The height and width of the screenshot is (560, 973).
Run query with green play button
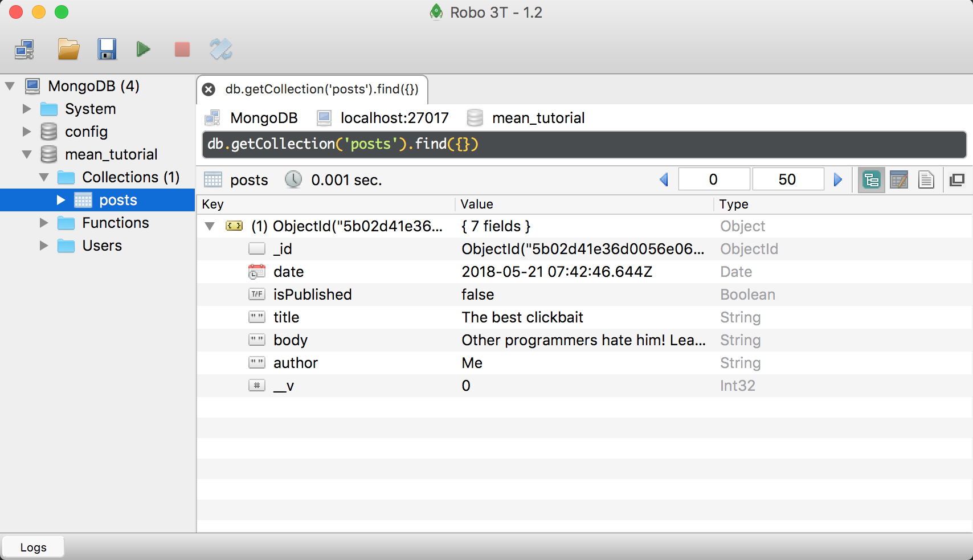[x=144, y=50]
